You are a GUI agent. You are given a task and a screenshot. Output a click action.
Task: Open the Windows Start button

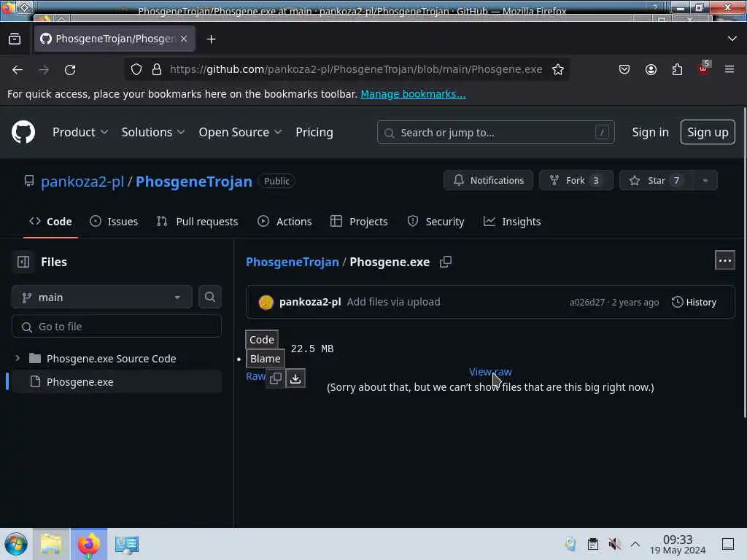16,544
